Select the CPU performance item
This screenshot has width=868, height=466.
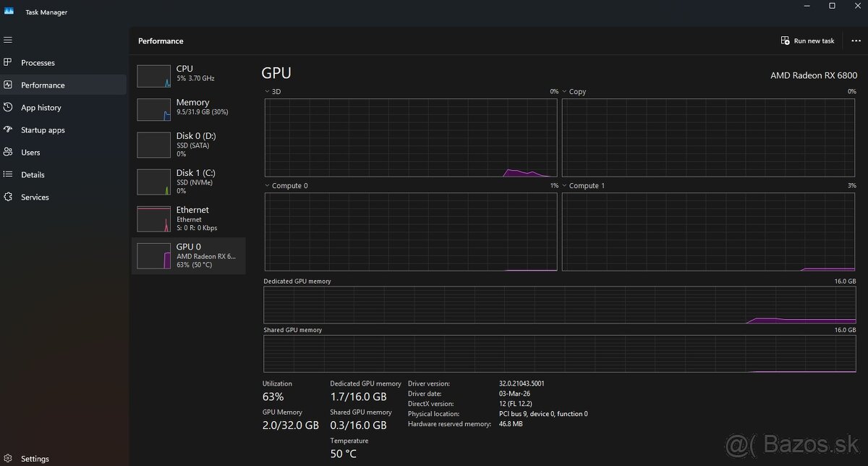click(189, 75)
